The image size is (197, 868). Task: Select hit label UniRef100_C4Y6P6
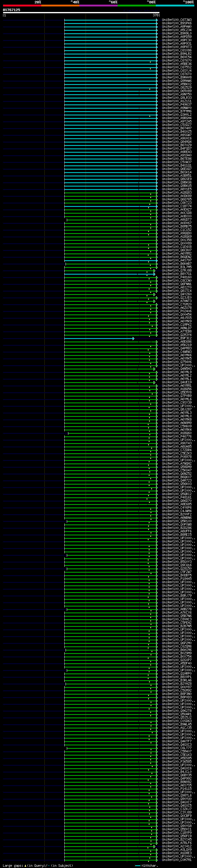(177, 507)
